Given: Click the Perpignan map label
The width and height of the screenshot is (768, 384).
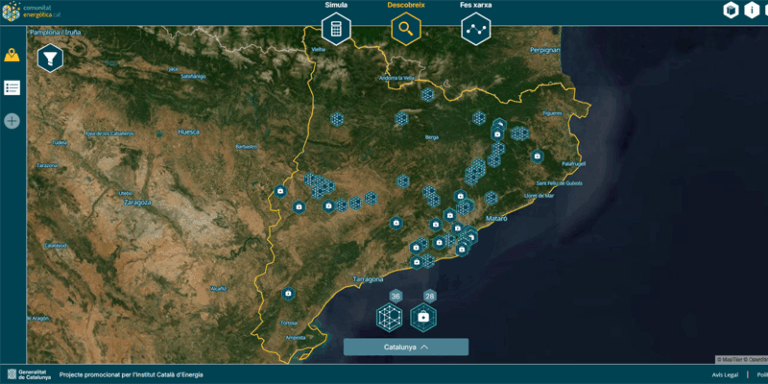Looking at the screenshot, I should [545, 50].
